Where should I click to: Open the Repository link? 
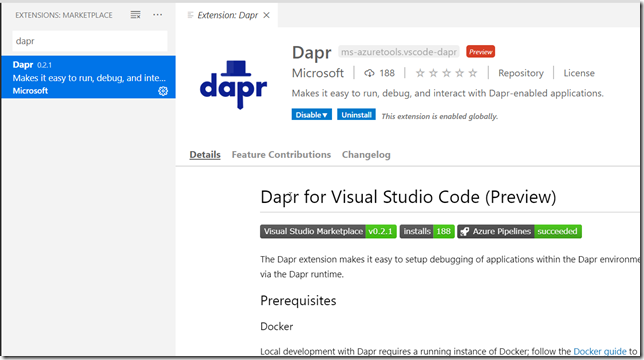click(x=521, y=73)
